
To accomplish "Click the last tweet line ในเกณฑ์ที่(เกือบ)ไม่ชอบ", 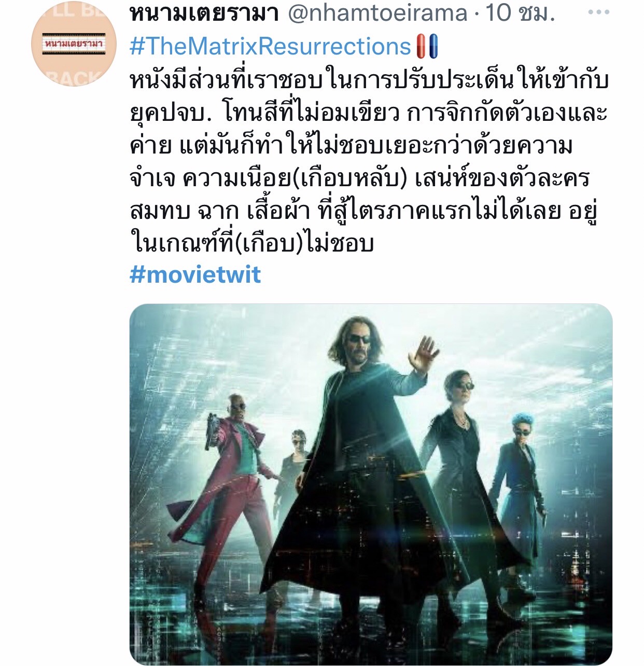I will pos(251,243).
